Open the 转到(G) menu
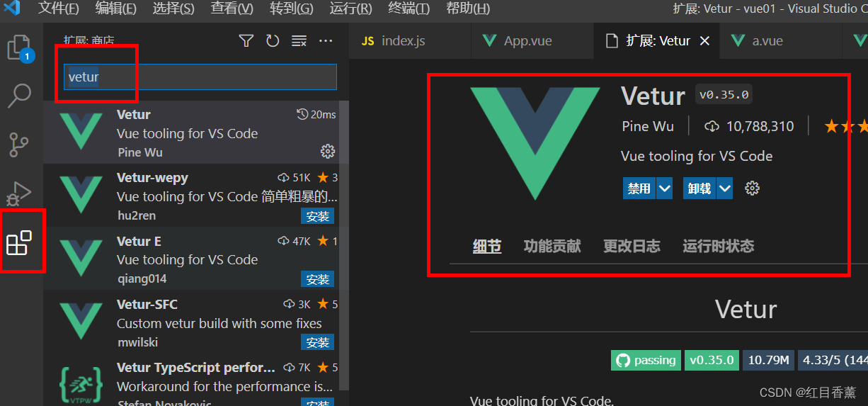868x406 pixels. 291,9
